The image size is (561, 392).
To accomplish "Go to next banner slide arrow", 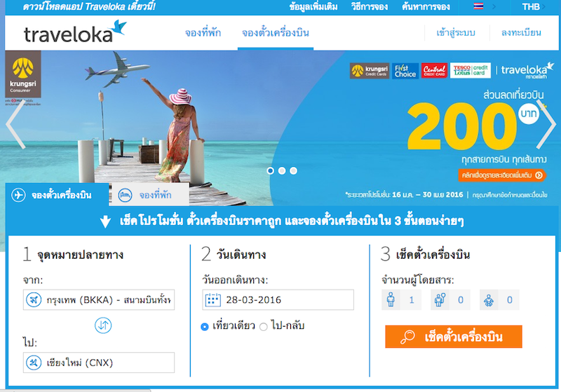I will pyautogui.click(x=546, y=124).
